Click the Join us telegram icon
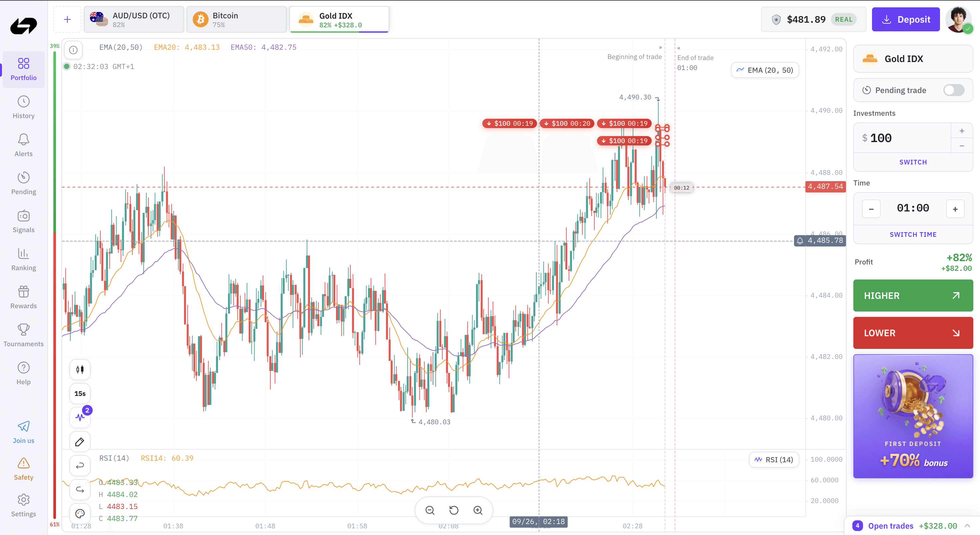This screenshot has width=980, height=535. [24, 432]
